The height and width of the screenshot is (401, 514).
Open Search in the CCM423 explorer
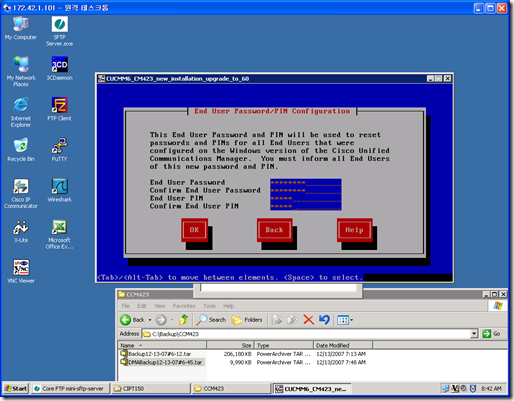(211, 320)
